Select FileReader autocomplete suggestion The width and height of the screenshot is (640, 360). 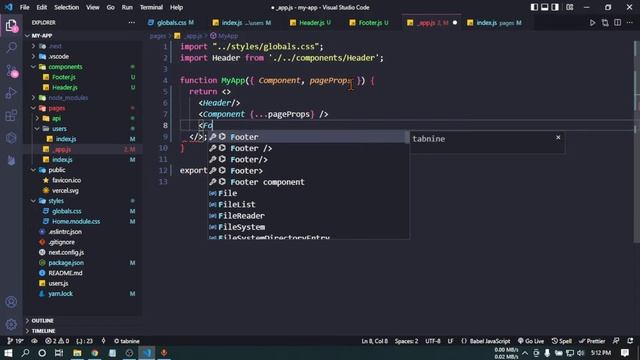[x=308, y=216]
